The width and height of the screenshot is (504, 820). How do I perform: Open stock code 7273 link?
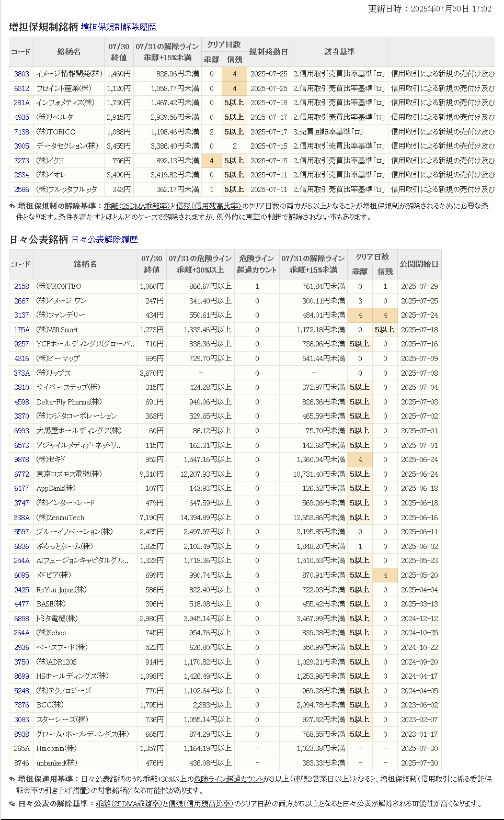21,161
